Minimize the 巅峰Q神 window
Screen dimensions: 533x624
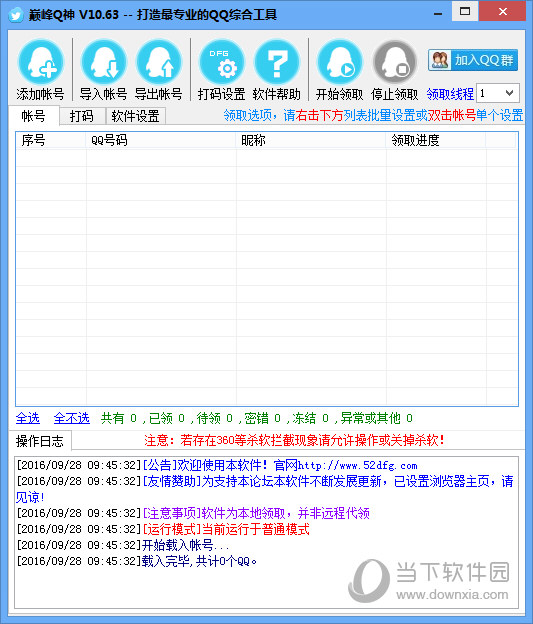438,13
